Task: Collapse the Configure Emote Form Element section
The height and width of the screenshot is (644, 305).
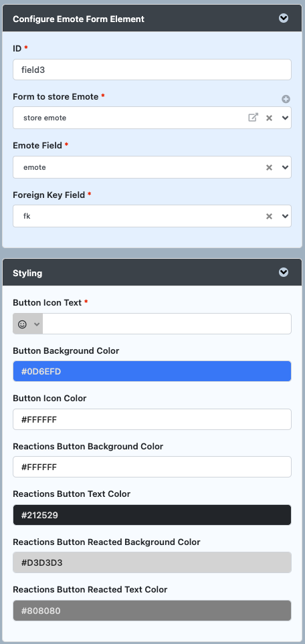Action: [284, 18]
